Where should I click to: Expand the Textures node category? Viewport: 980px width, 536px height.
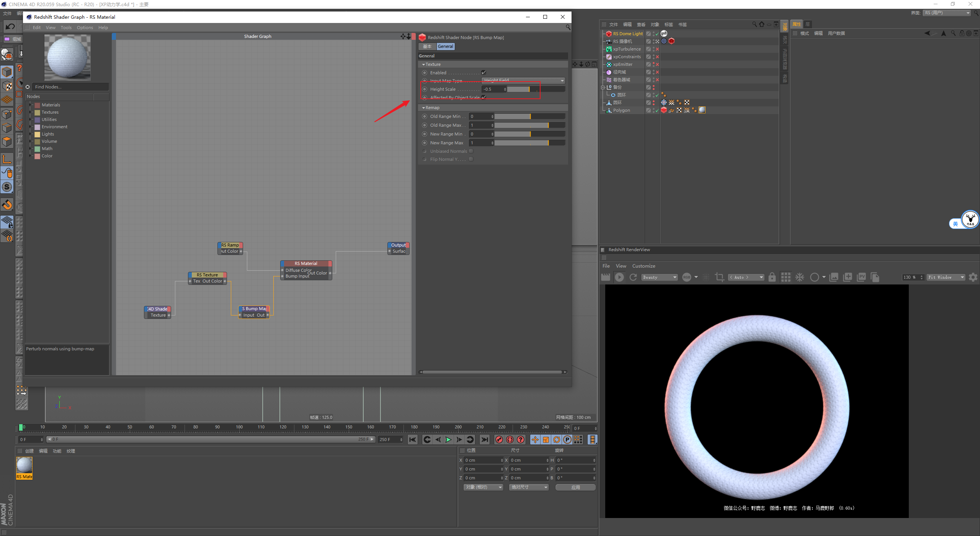31,112
